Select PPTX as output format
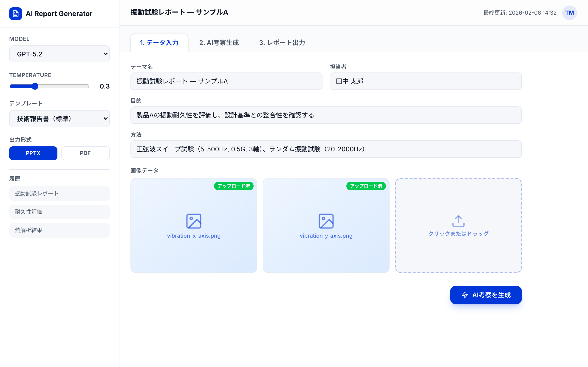Viewport: 588px width, 367px height. click(x=33, y=153)
